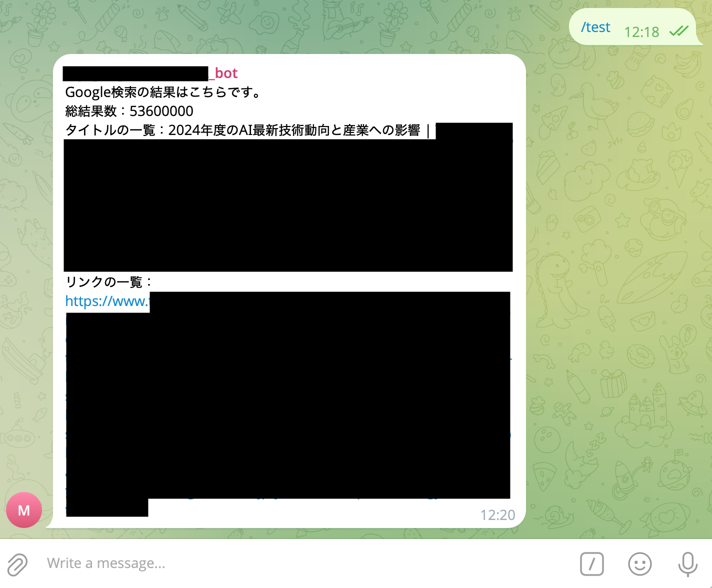Click the リンクの一覧 label
712x588 pixels.
click(109, 282)
